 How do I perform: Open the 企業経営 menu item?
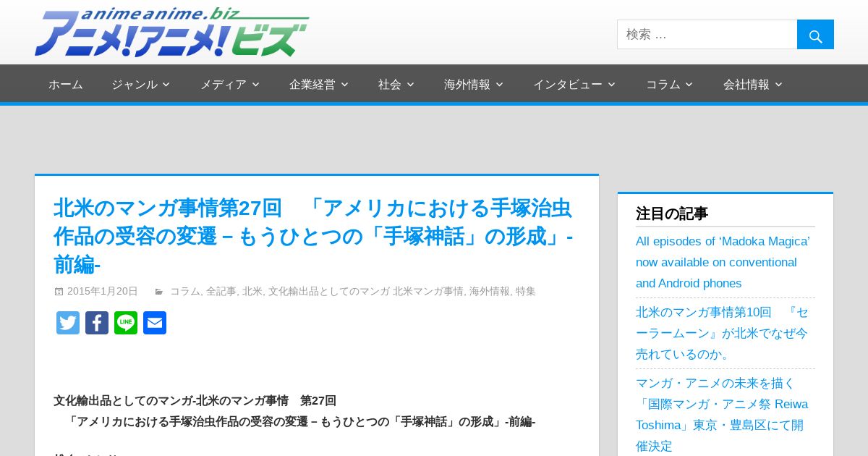[x=312, y=85]
